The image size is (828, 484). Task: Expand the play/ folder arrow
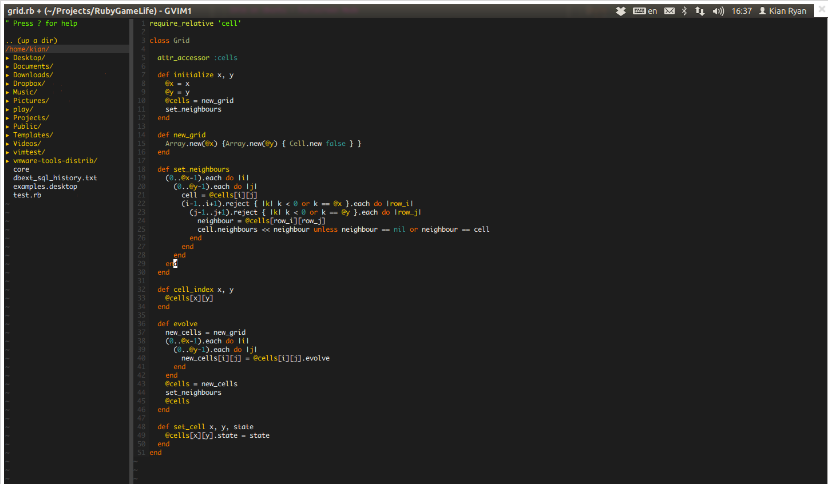pyautogui.click(x=7, y=109)
